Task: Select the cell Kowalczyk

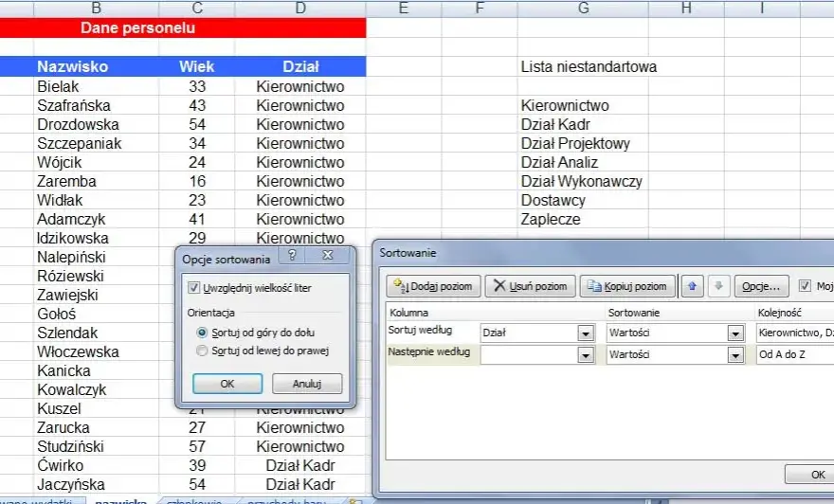Action: coord(97,389)
